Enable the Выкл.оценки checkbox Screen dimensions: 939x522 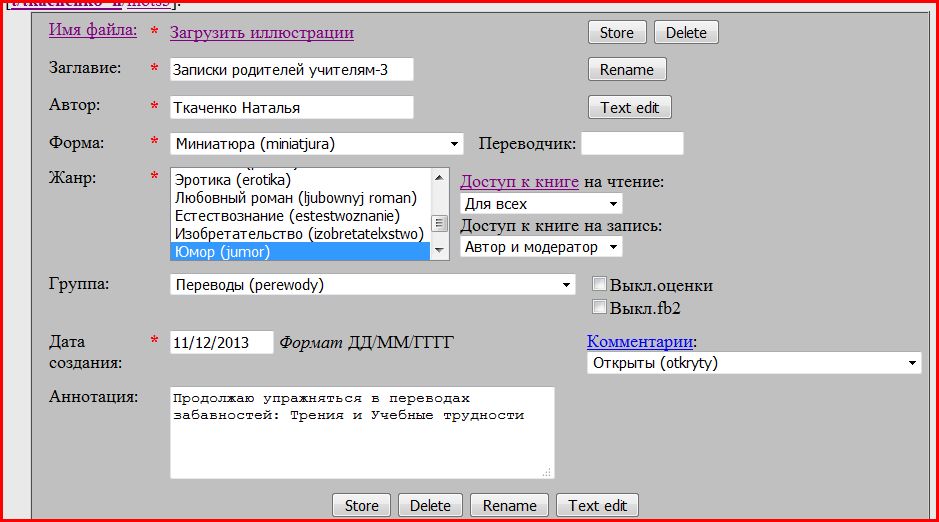[x=600, y=285]
